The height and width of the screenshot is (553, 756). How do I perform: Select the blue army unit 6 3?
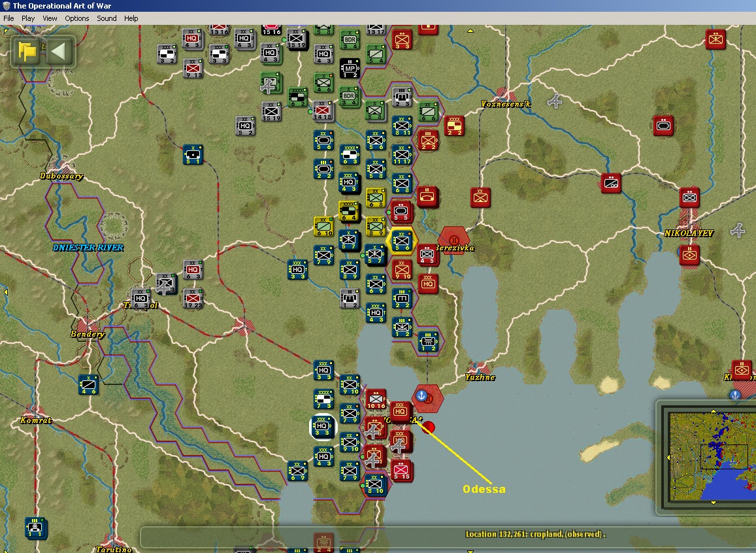tap(350, 154)
